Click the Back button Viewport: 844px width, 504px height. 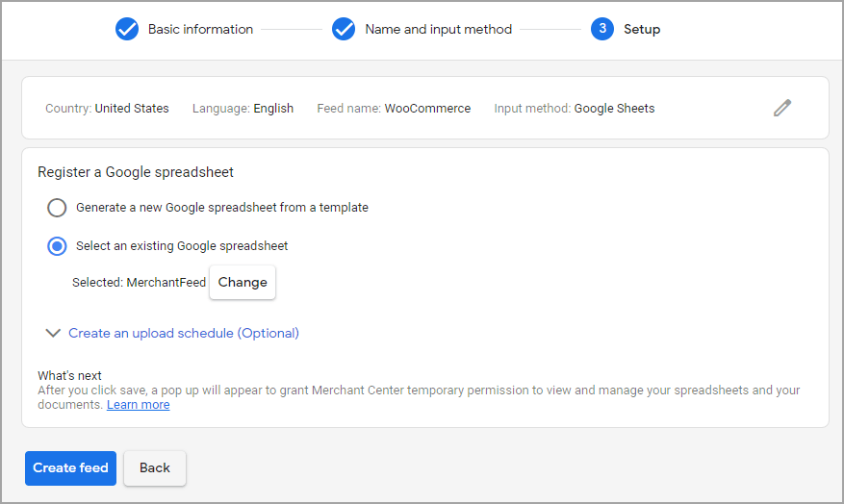[155, 468]
